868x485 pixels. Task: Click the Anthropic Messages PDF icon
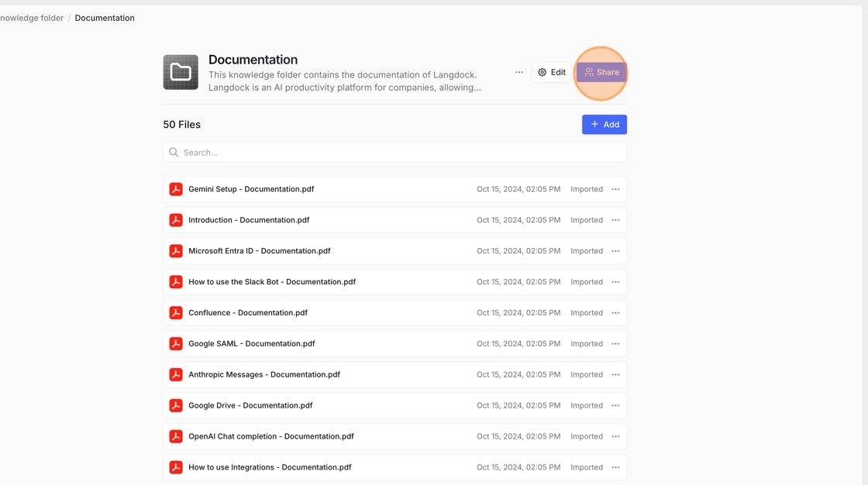[176, 375]
